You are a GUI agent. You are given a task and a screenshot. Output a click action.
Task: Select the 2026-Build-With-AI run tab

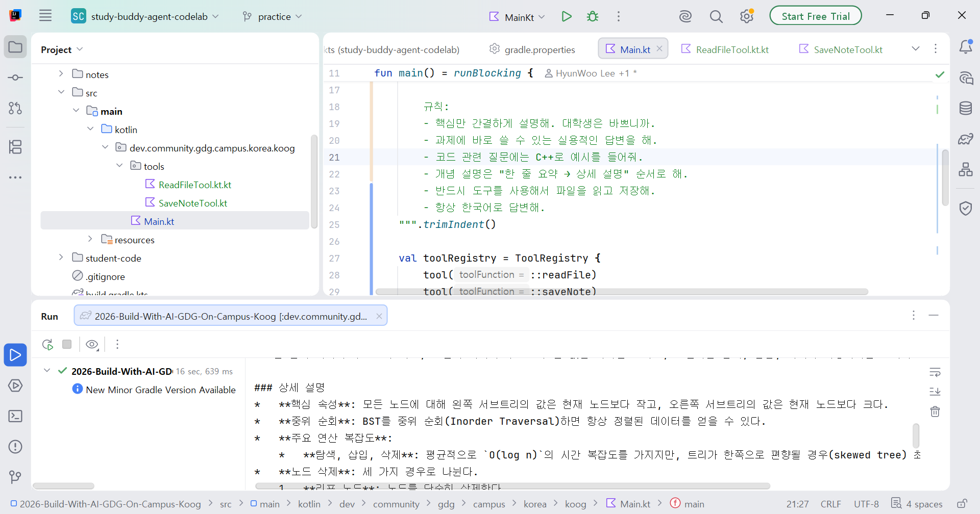click(231, 316)
